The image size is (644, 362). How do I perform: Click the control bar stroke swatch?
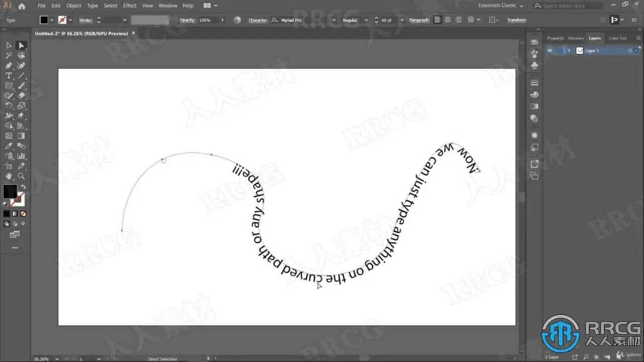62,20
